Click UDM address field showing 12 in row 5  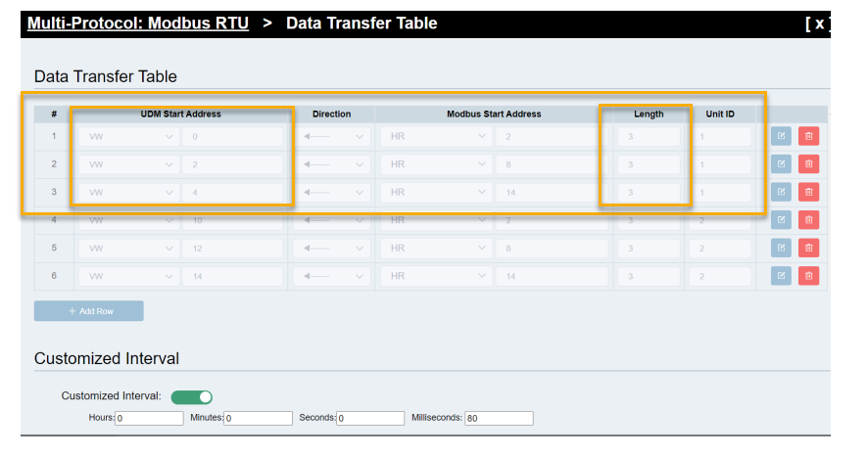point(232,249)
